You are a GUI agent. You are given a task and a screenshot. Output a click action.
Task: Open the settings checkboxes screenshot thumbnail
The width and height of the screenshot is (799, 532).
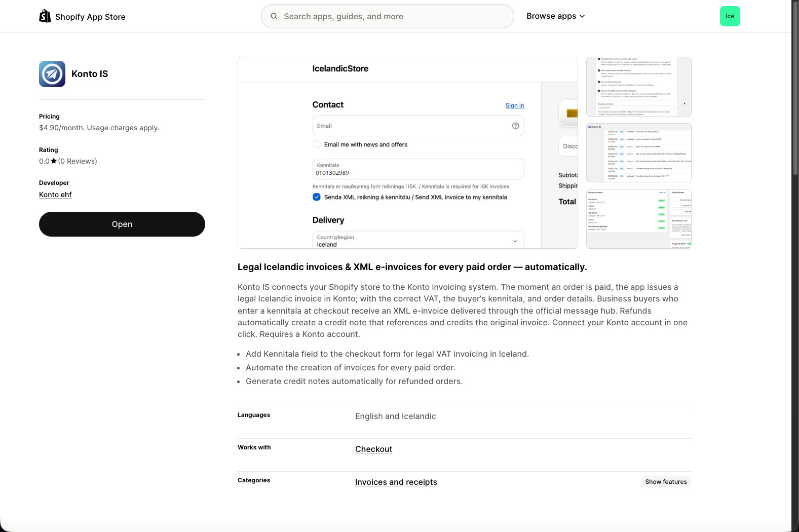coord(639,87)
